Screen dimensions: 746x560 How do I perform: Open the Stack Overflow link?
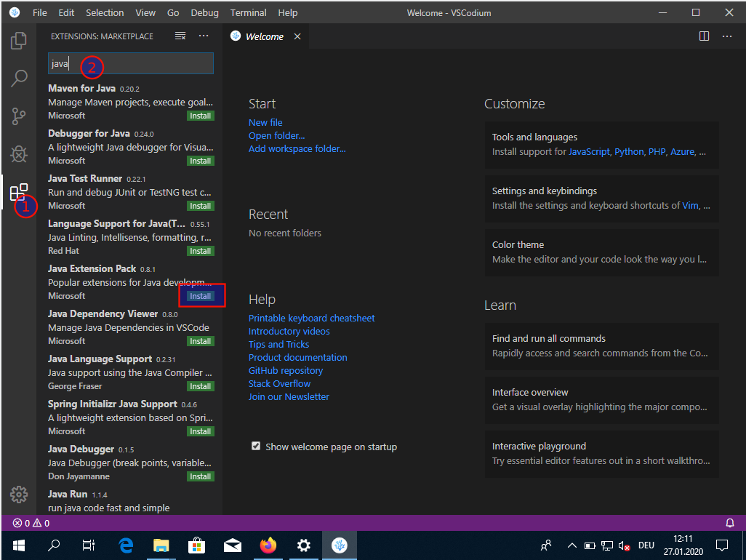click(x=279, y=383)
